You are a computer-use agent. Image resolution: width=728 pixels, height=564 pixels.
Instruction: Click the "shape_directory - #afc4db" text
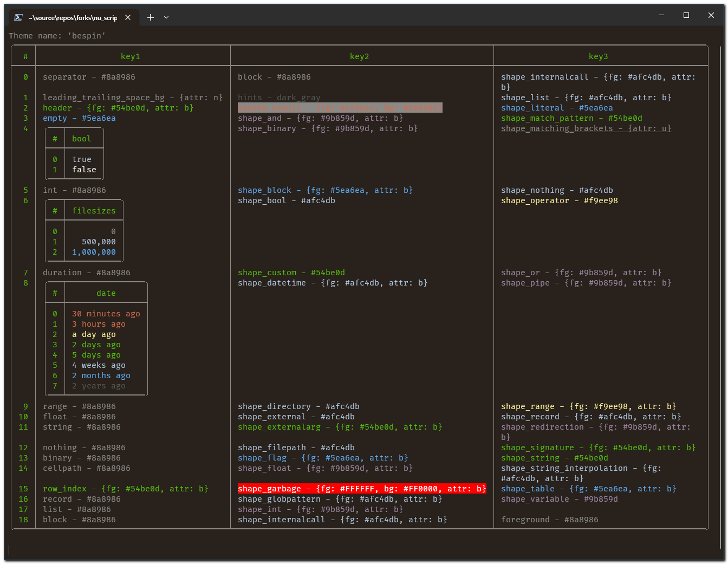click(299, 406)
